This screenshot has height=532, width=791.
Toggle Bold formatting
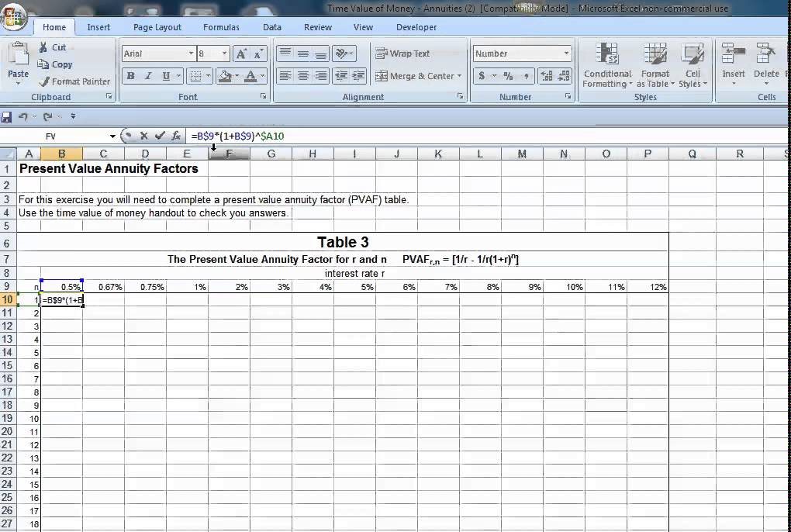coord(130,76)
